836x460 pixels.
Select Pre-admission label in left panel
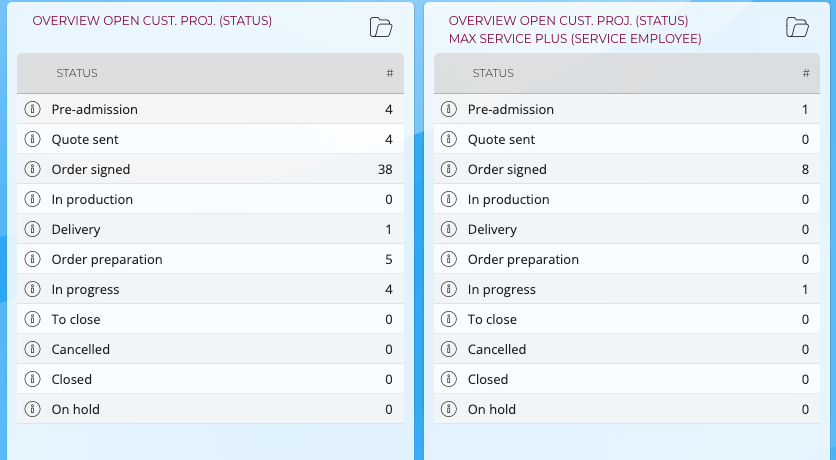[x=94, y=109]
